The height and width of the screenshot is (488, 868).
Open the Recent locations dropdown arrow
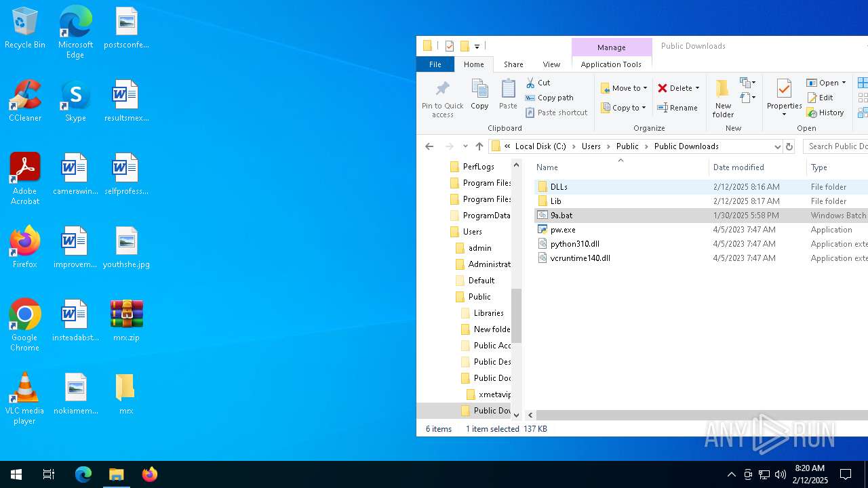[x=465, y=146]
